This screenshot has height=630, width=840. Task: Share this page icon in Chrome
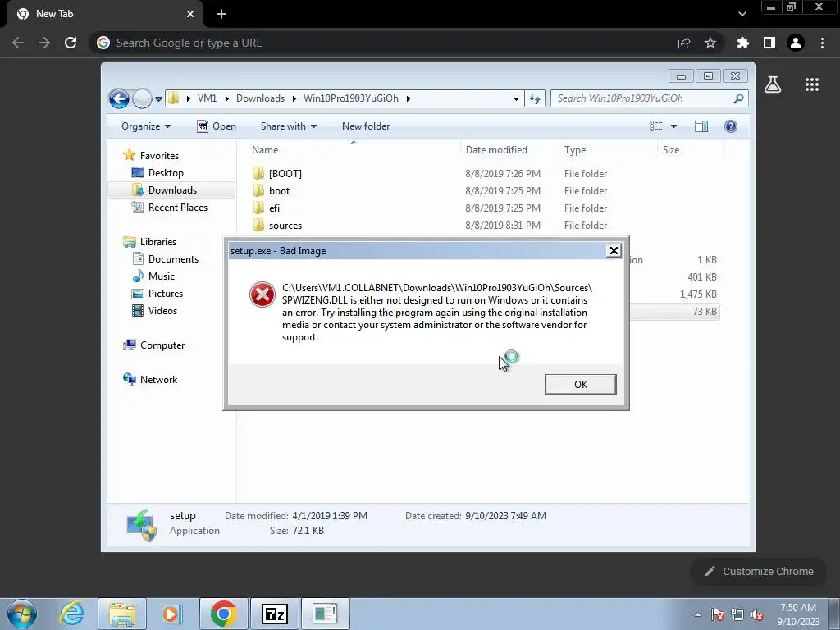(x=684, y=43)
